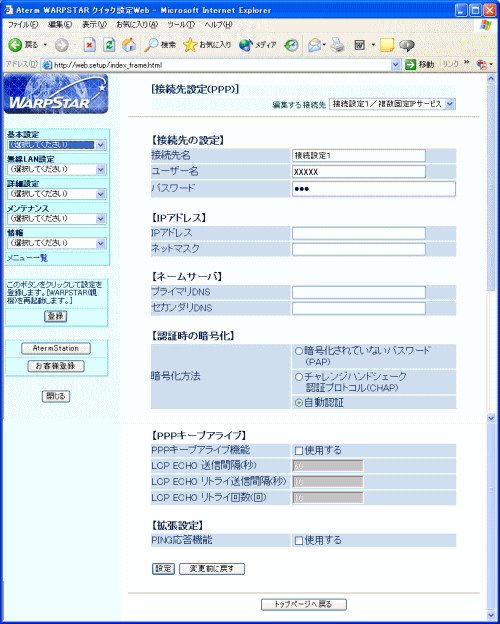
Task: Open Favorites (お気に入り) star button
Action: pos(207,45)
